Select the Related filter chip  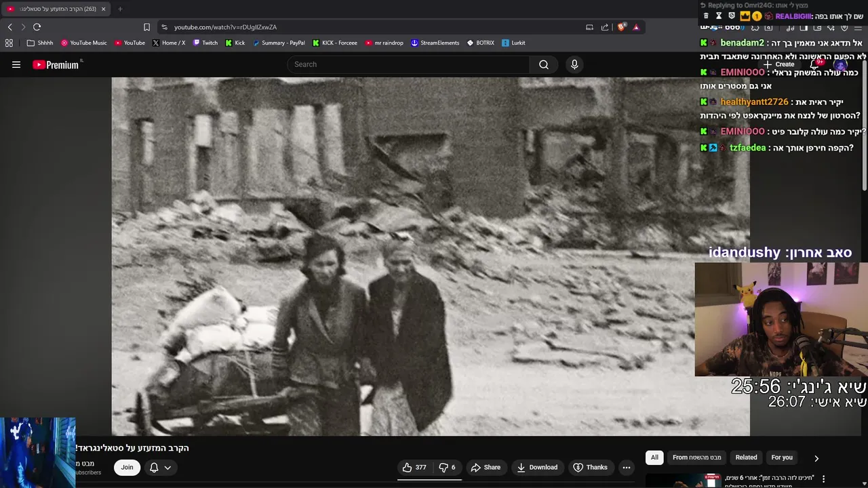pos(746,457)
